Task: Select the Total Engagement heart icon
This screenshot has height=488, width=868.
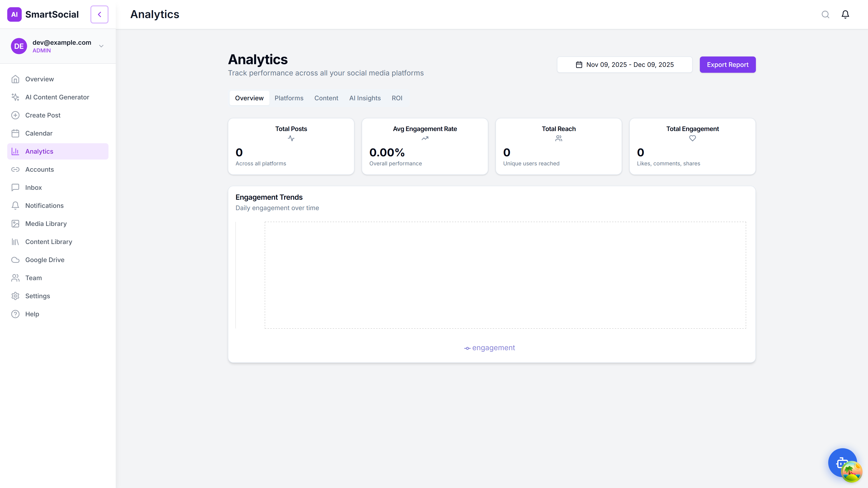Action: tap(692, 138)
